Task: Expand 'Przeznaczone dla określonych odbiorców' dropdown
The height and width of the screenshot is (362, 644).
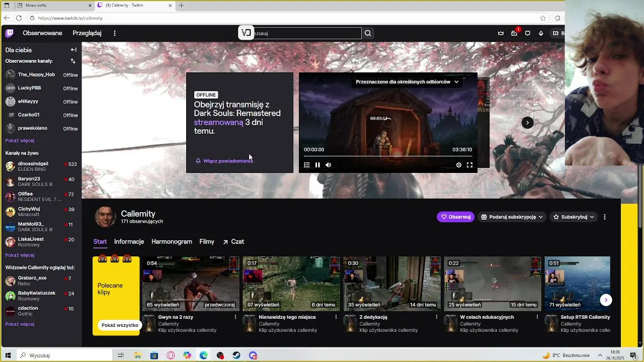Action: click(x=407, y=82)
